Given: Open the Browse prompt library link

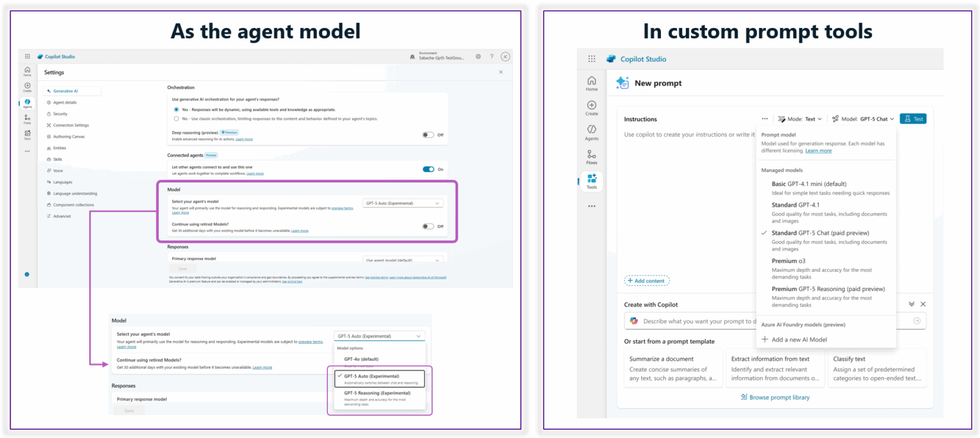Looking at the screenshot, I should [x=775, y=397].
